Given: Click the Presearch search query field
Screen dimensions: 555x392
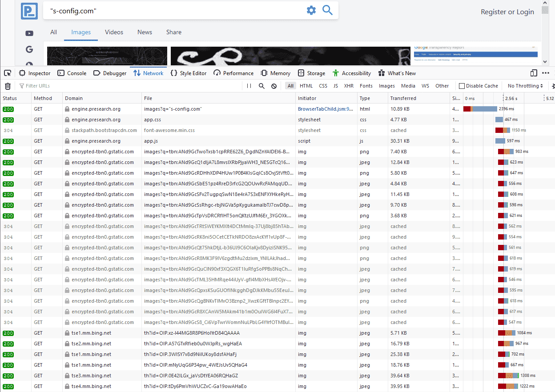Looking at the screenshot, I should [x=173, y=11].
